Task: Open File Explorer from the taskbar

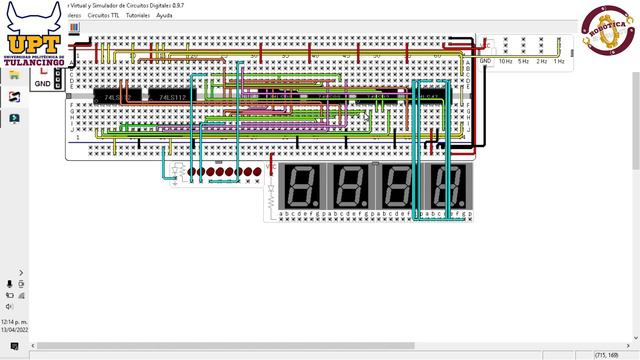Action: coord(14,75)
